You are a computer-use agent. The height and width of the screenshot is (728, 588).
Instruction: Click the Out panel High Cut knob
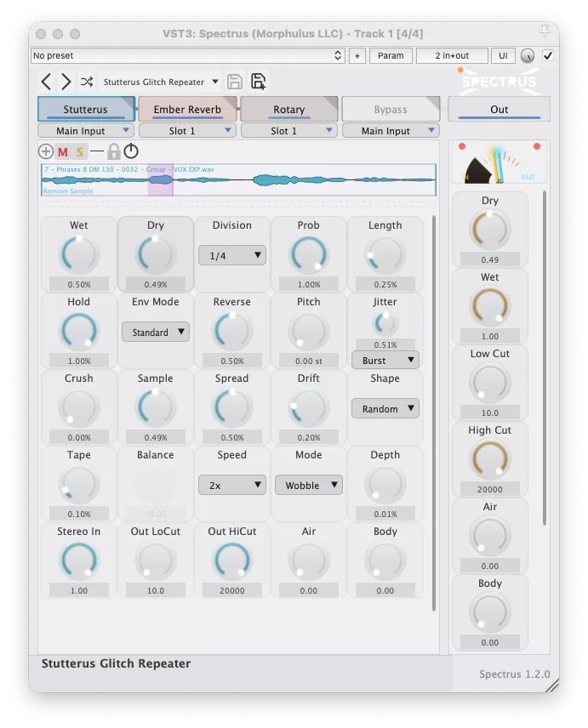click(x=490, y=459)
